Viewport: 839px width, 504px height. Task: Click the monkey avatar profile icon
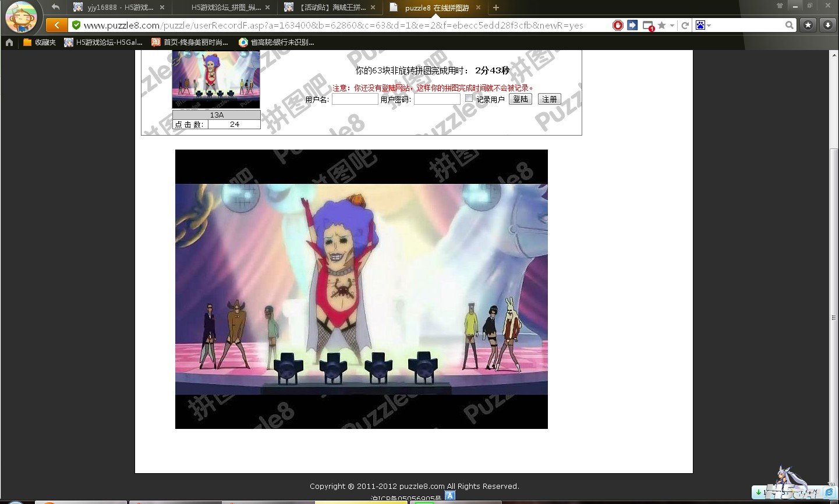point(21,17)
